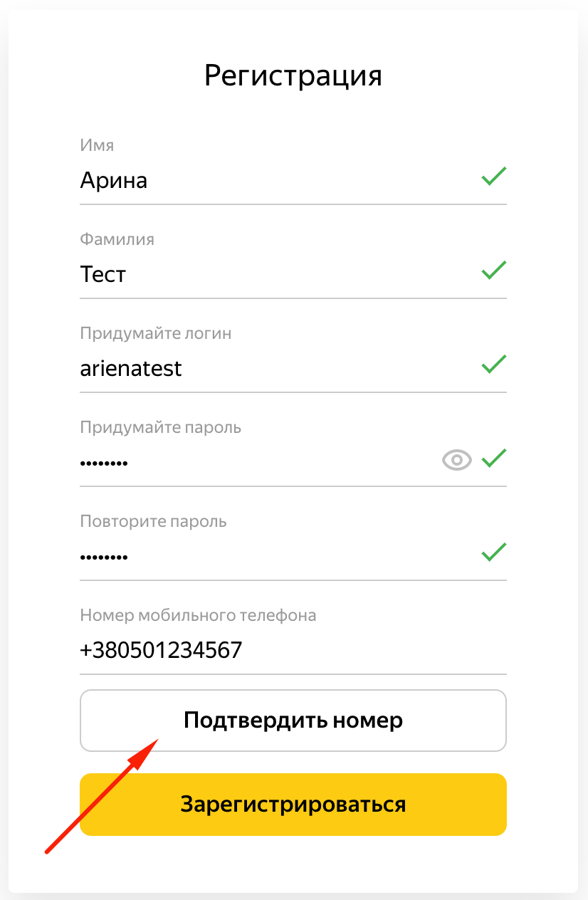588x900 pixels.
Task: Click green checkmark beside the Фамилия field
Action: coord(493,270)
